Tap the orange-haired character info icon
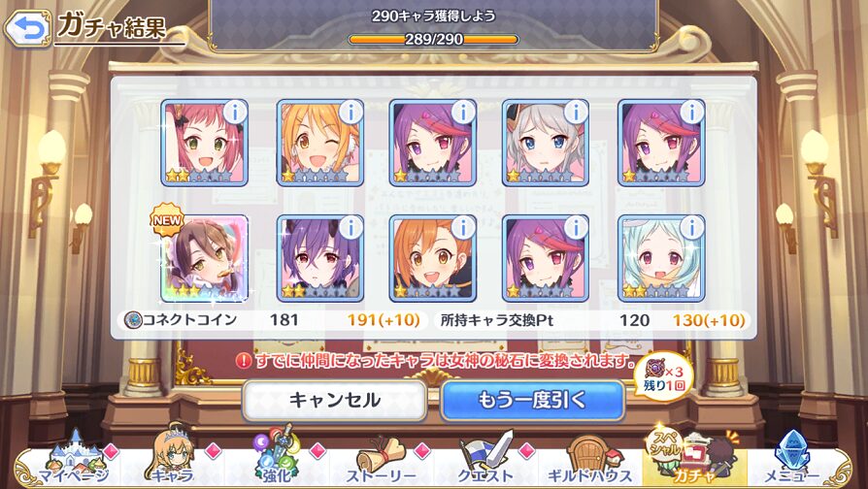The image size is (868, 489). tap(463, 227)
